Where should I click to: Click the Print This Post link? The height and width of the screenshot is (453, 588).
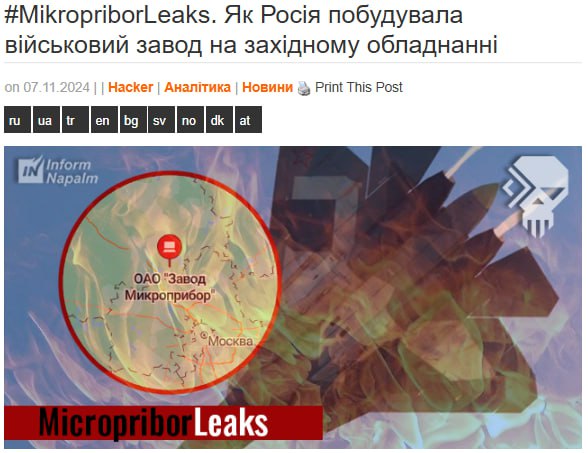[358, 87]
